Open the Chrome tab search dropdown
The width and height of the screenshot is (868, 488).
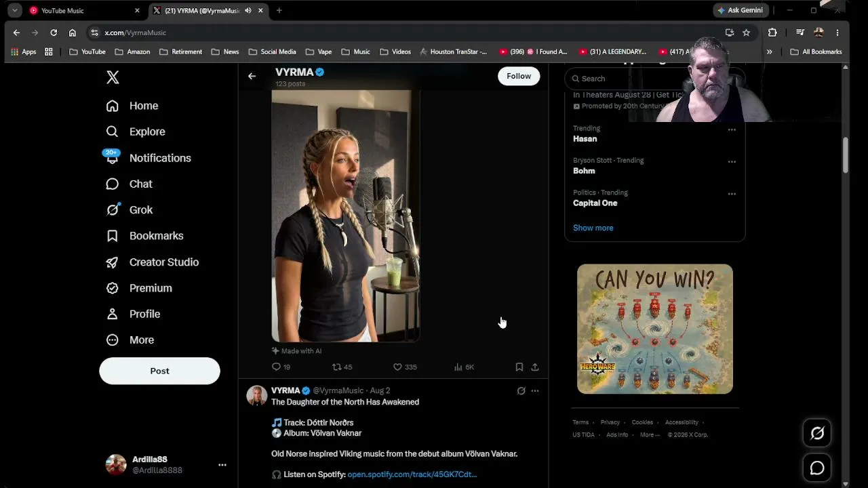(14, 11)
